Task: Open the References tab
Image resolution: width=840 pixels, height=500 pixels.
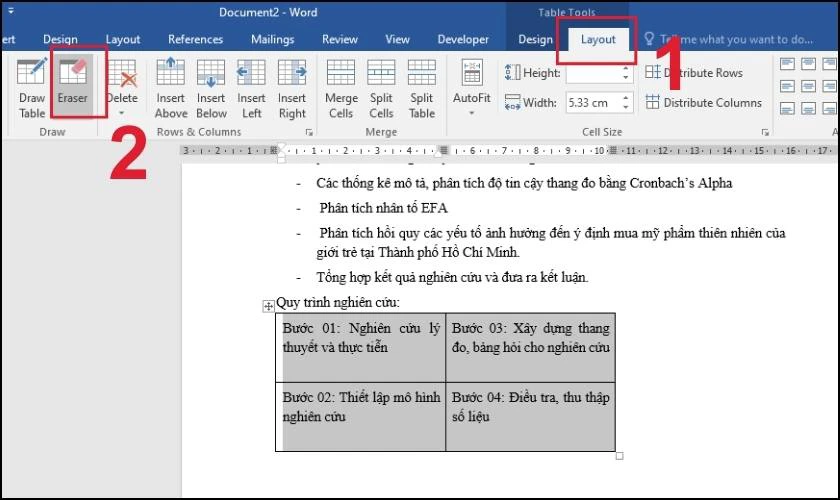Action: click(195, 39)
